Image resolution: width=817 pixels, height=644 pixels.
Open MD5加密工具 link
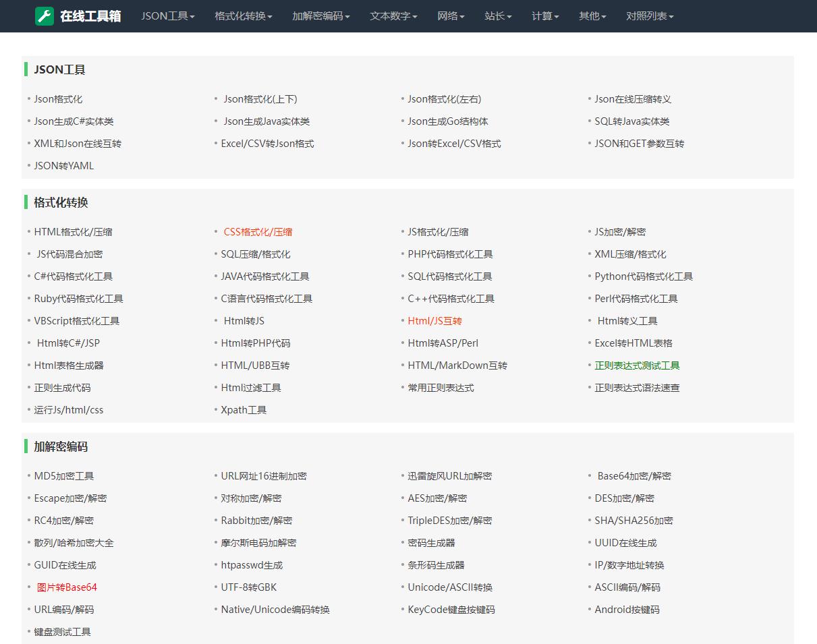pos(64,476)
